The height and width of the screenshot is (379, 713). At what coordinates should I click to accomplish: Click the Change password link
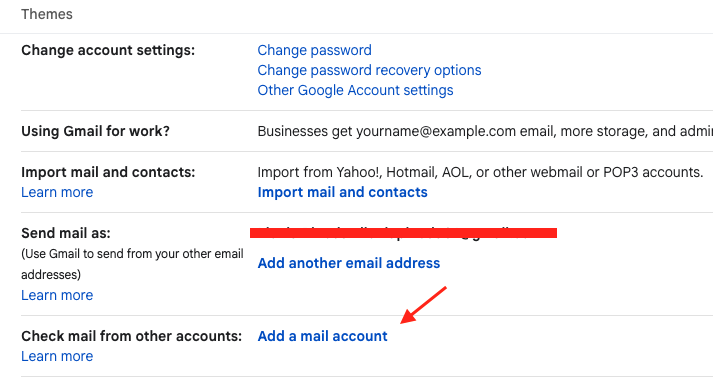[314, 50]
